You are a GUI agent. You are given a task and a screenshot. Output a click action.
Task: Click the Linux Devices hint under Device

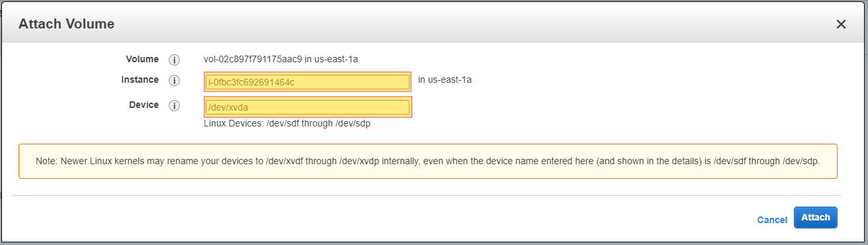click(287, 123)
